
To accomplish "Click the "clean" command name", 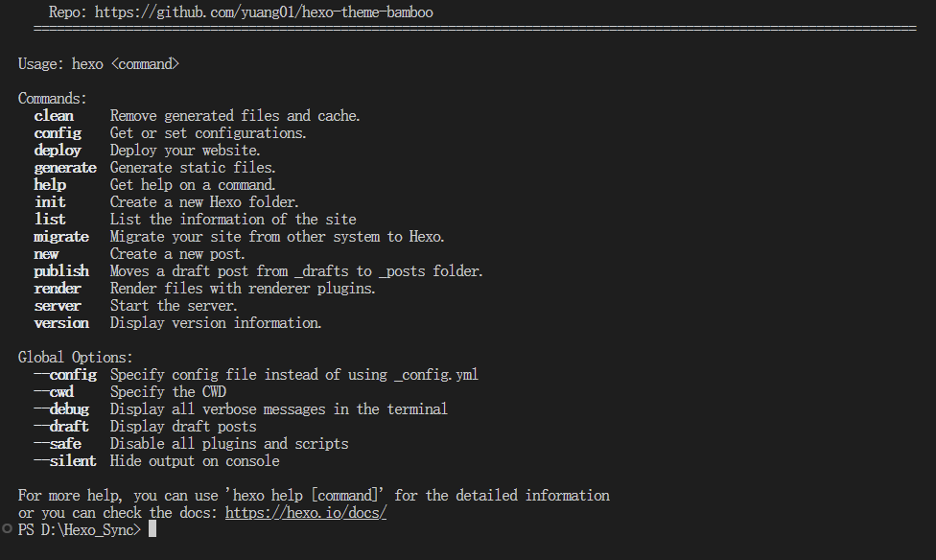I will pos(54,116).
